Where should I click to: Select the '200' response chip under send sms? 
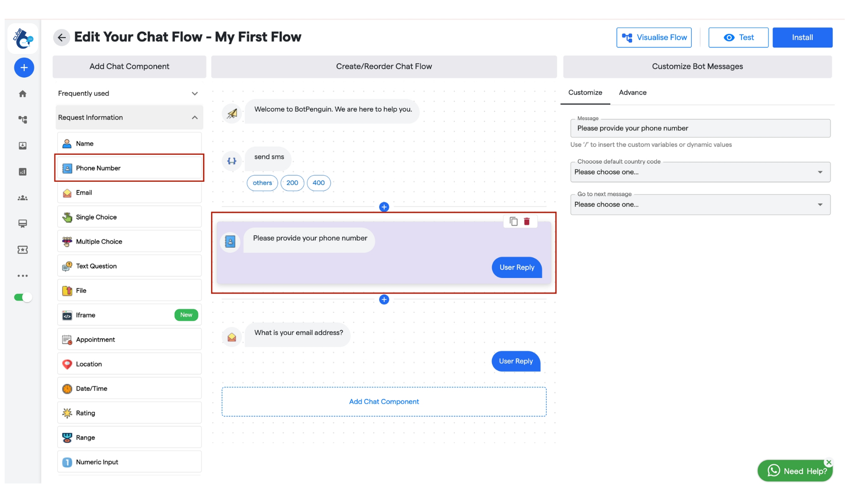point(292,183)
